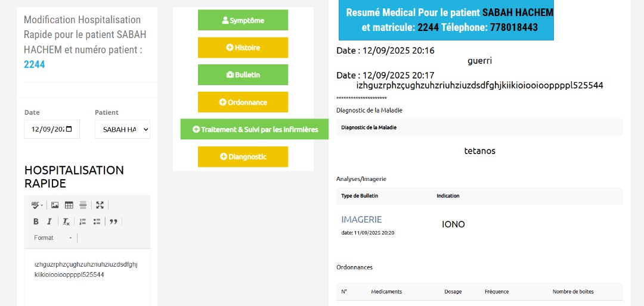The height and width of the screenshot is (306, 644).
Task: Click the Ordonnance button
Action: (243, 102)
